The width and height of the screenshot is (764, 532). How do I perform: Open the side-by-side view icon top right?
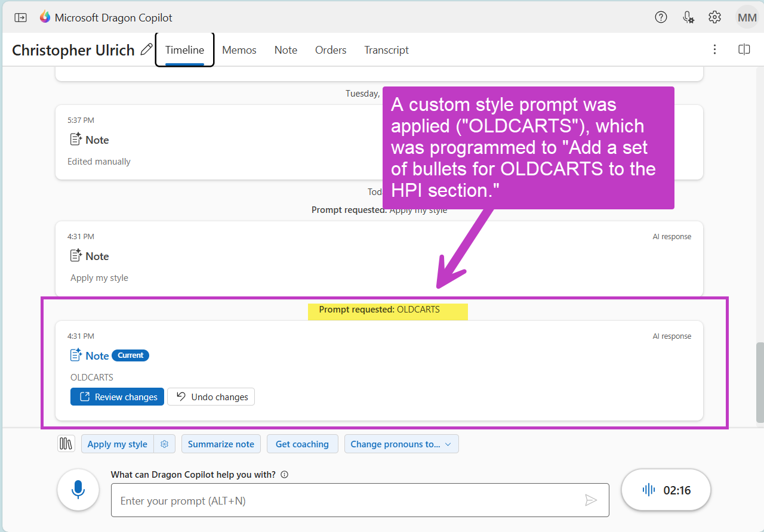[x=744, y=50]
